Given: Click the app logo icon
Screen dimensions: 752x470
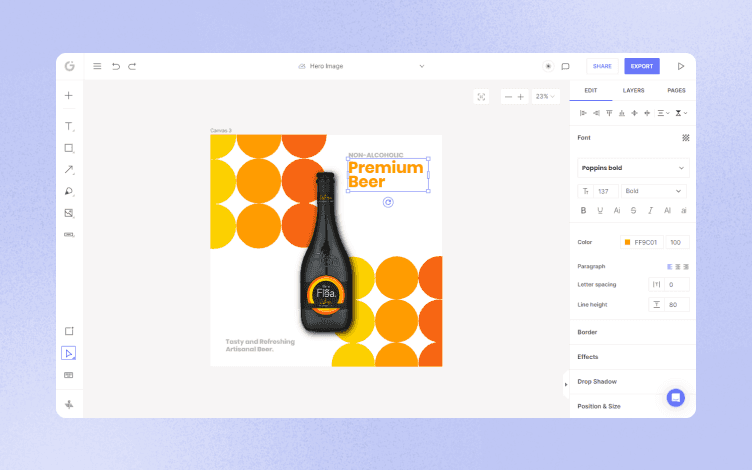Looking at the screenshot, I should pos(70,66).
